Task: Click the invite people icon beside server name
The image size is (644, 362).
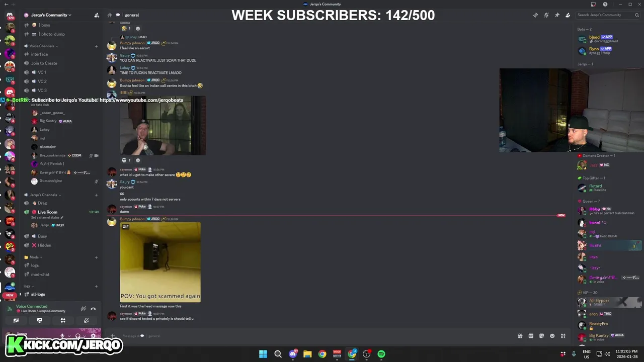Action: (97, 15)
